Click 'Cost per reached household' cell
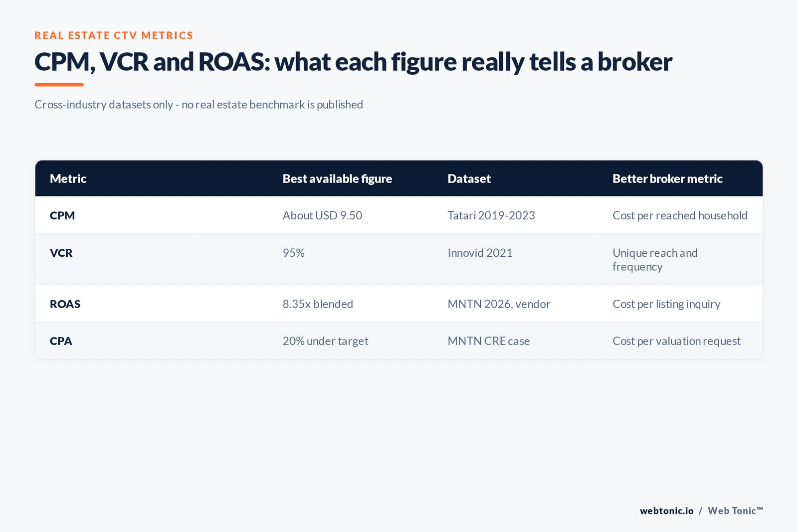The height and width of the screenshot is (532, 798). (680, 215)
